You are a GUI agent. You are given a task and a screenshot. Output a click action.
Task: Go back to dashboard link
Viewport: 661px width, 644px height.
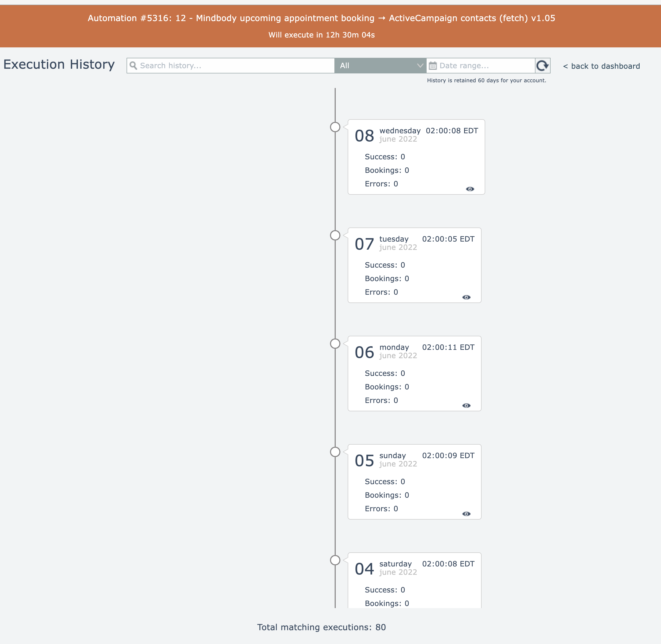(601, 66)
